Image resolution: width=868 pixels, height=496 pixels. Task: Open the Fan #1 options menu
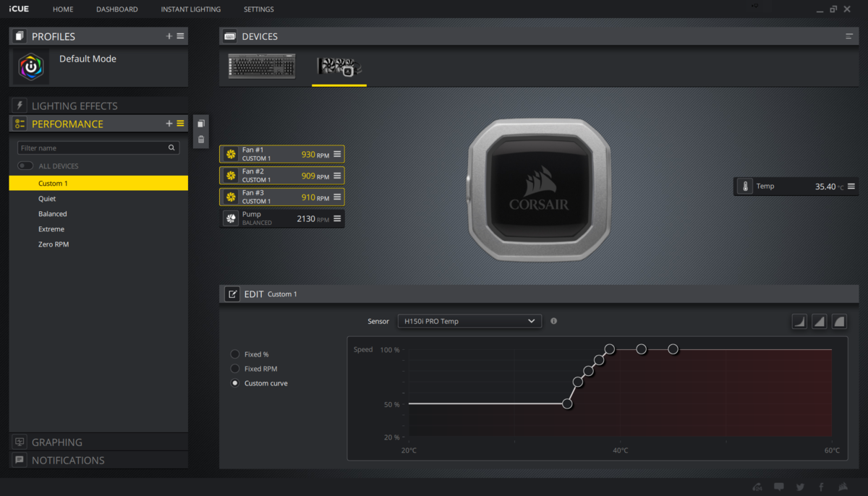tap(337, 154)
